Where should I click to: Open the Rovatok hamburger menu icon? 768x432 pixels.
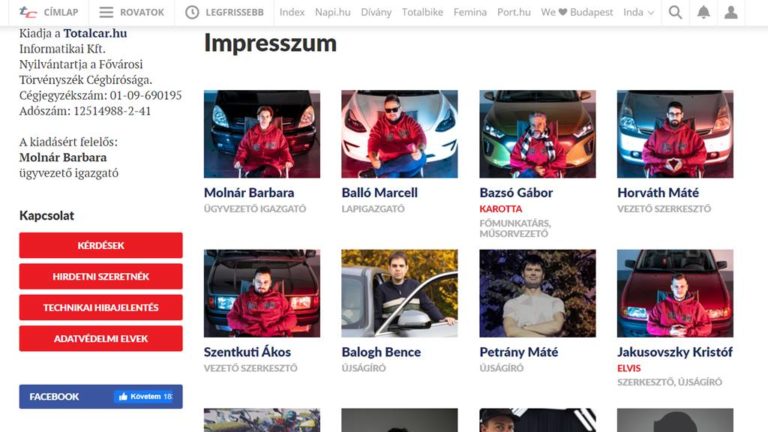click(x=106, y=12)
